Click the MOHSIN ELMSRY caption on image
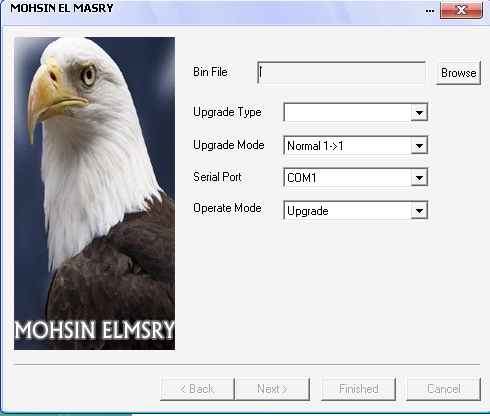The image size is (490, 416). [x=95, y=330]
